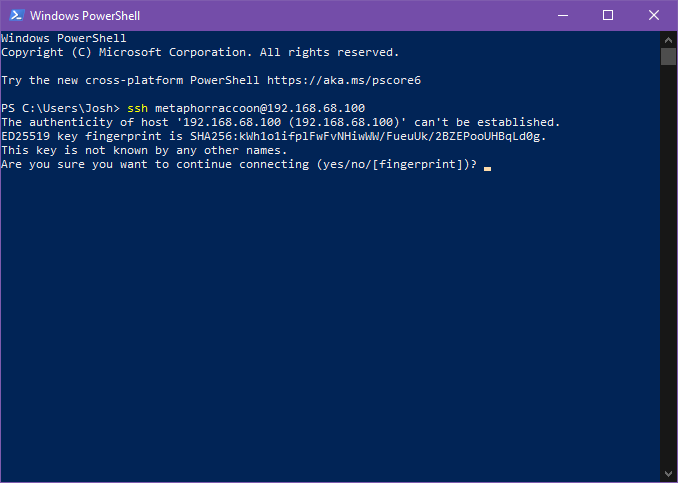Screen dimensions: 678x483
Task: Click the Copyright Microsoft Corporation line
Action: pos(200,52)
